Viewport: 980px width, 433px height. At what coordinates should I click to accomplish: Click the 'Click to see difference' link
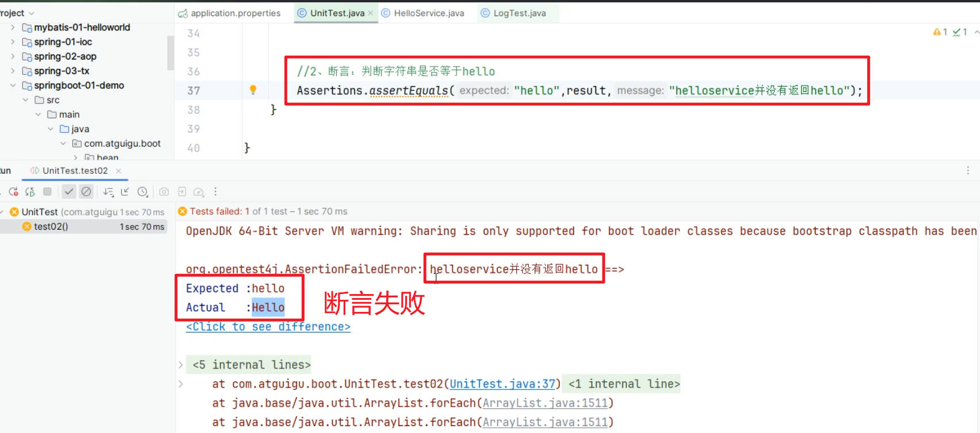268,327
